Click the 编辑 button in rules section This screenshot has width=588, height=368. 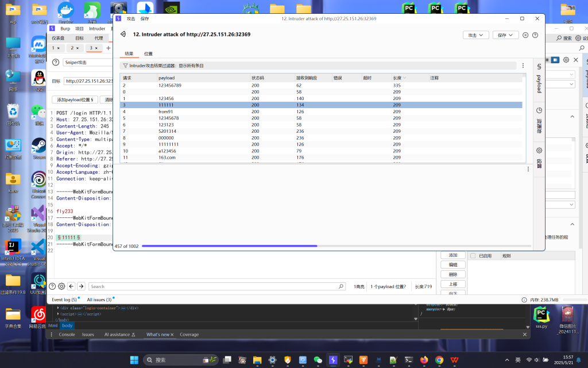coord(453,265)
